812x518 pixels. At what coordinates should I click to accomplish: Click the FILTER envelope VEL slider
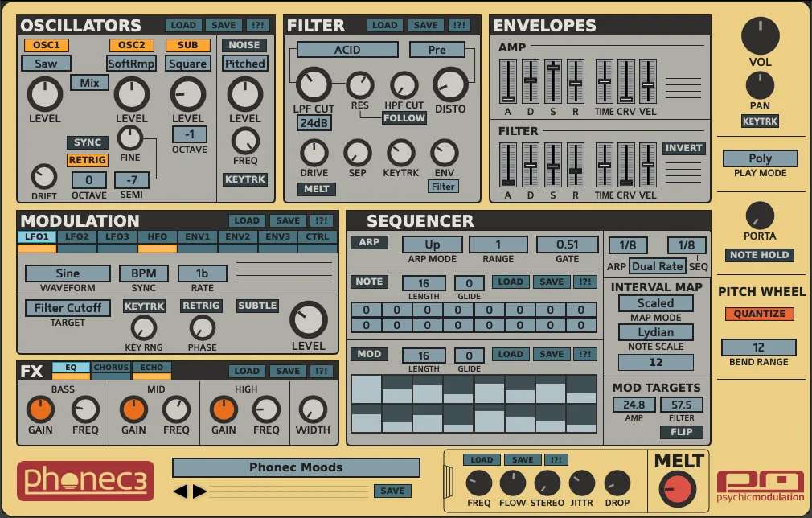point(648,165)
